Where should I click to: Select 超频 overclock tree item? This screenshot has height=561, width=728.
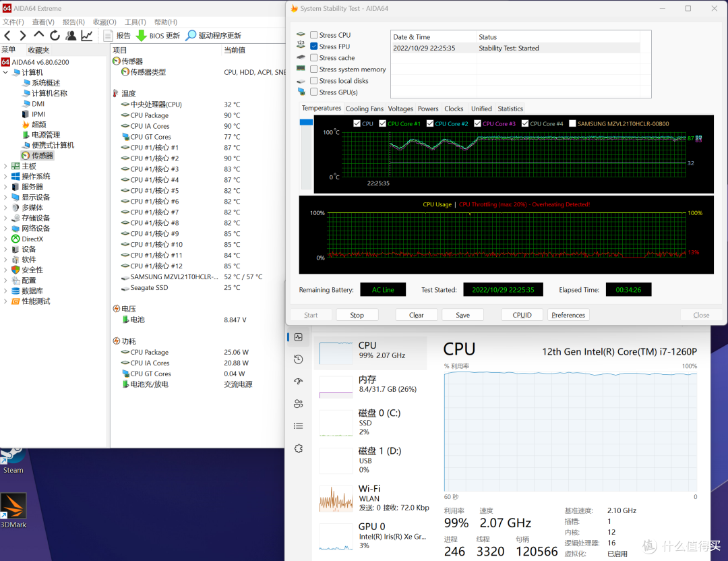34,125
